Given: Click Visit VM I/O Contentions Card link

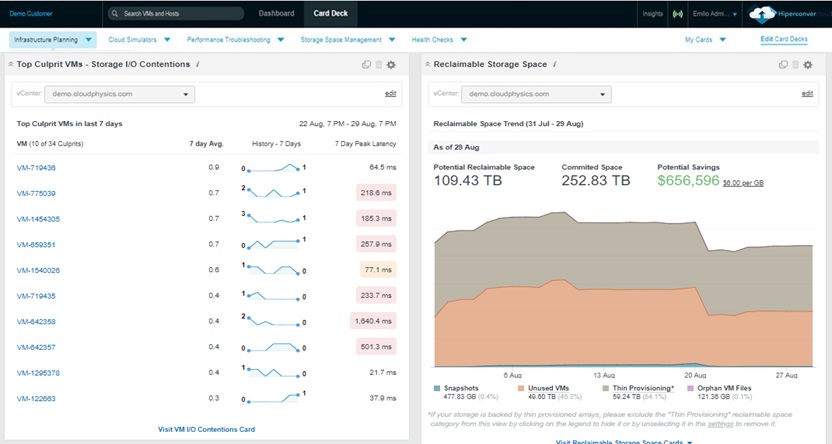Looking at the screenshot, I should 206,429.
